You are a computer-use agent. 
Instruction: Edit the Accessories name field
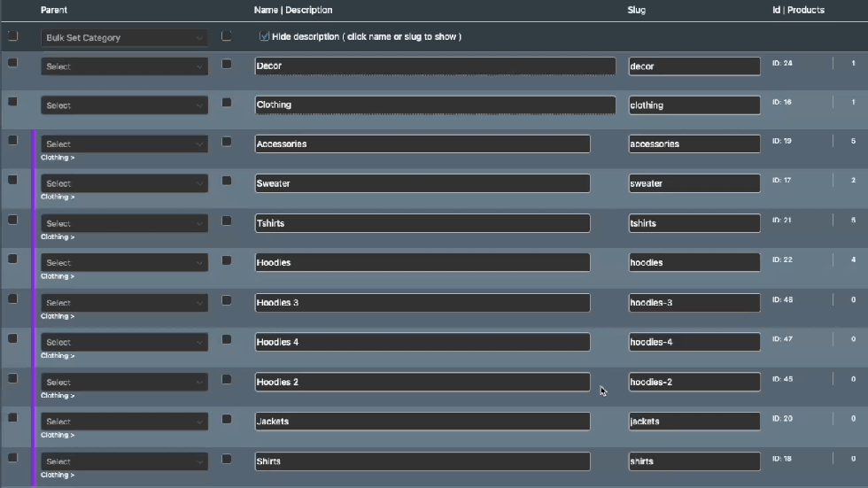click(422, 143)
